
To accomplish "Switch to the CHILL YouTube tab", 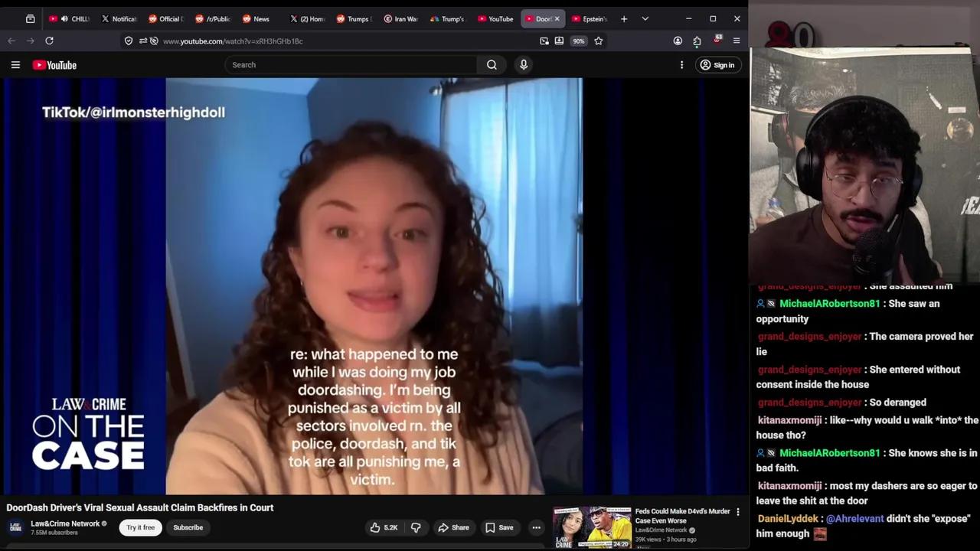I will tap(70, 18).
